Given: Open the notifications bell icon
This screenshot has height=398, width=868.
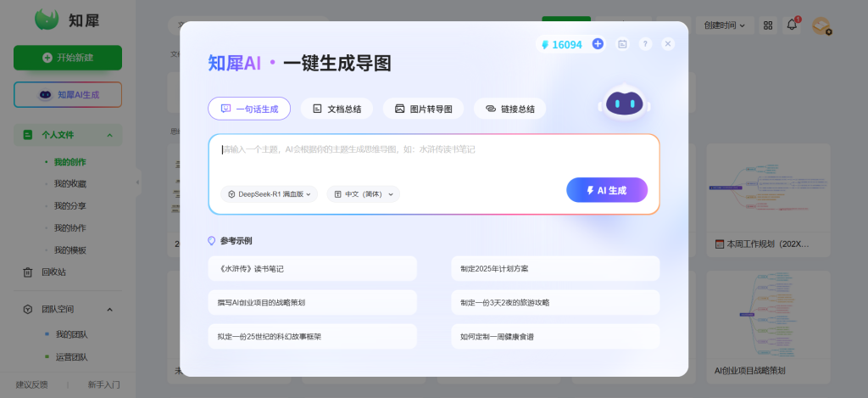Looking at the screenshot, I should (x=793, y=25).
